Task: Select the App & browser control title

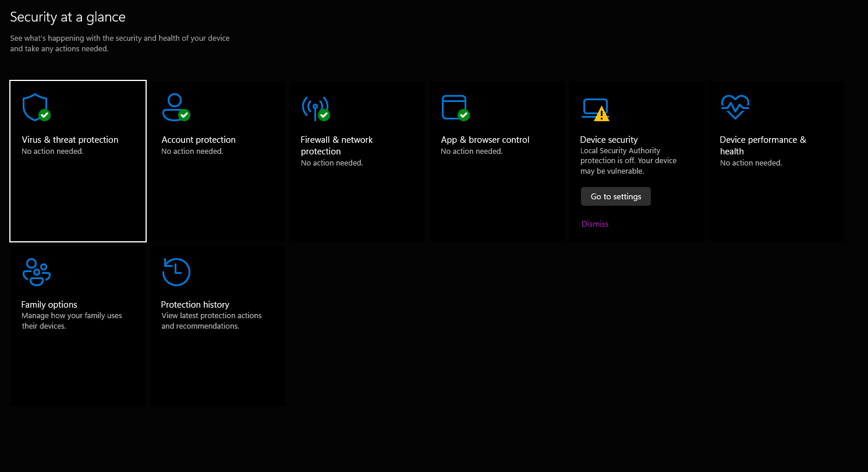Action: pos(485,140)
